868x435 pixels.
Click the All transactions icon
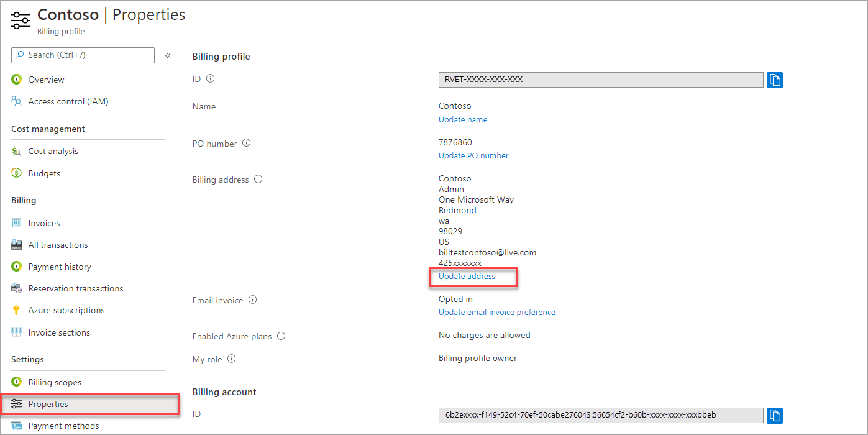point(16,244)
